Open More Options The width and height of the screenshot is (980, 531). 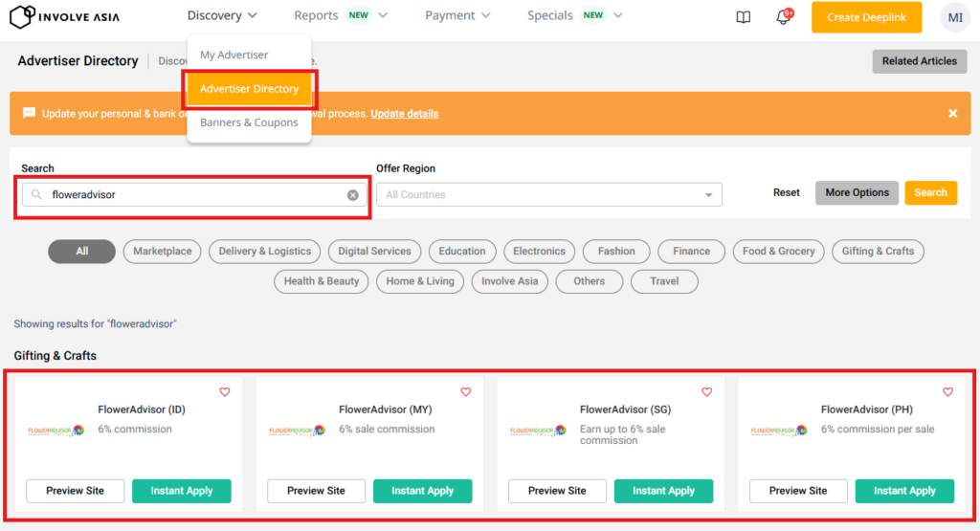(x=857, y=192)
